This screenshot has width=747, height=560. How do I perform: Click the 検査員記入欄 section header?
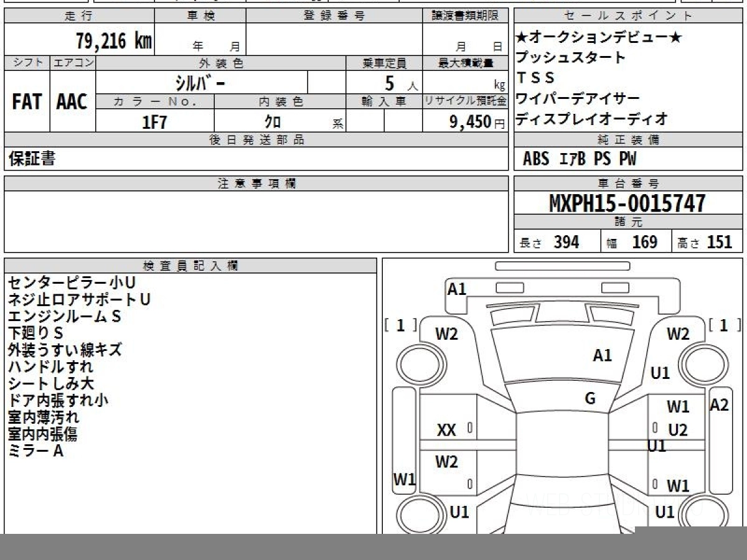coord(190,266)
